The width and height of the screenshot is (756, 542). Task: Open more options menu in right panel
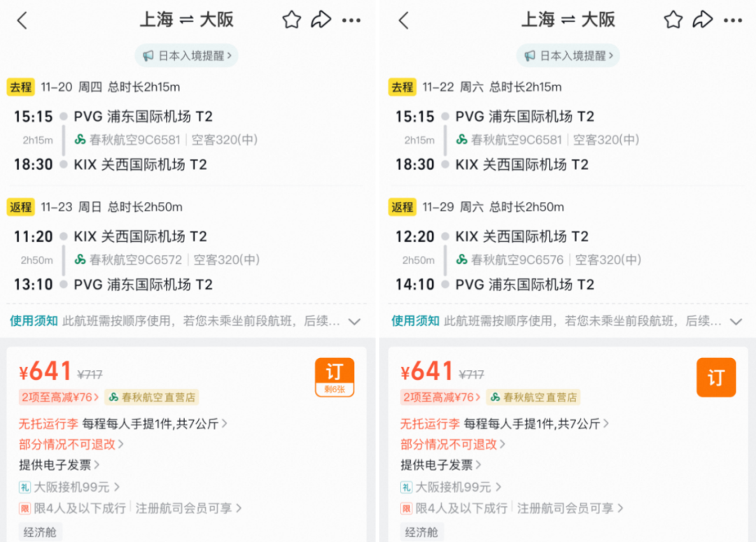[734, 20]
